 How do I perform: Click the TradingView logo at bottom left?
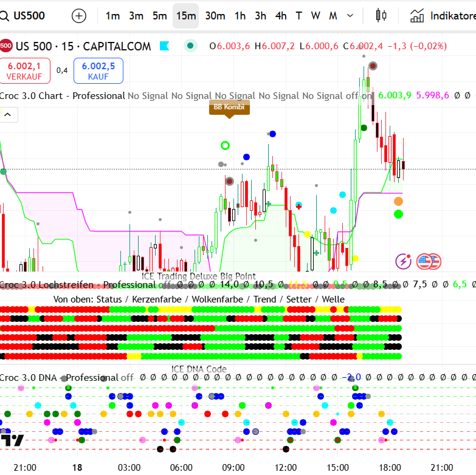click(x=12, y=439)
